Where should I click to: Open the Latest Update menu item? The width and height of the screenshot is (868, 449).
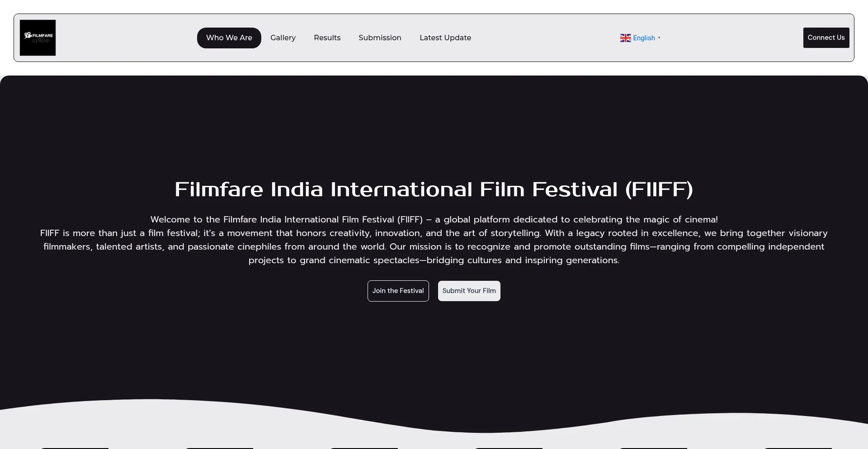[x=445, y=38]
